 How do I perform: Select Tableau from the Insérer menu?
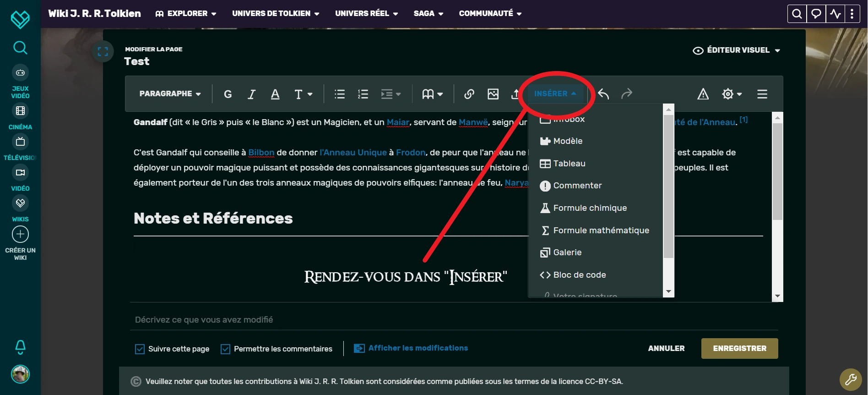[596, 164]
